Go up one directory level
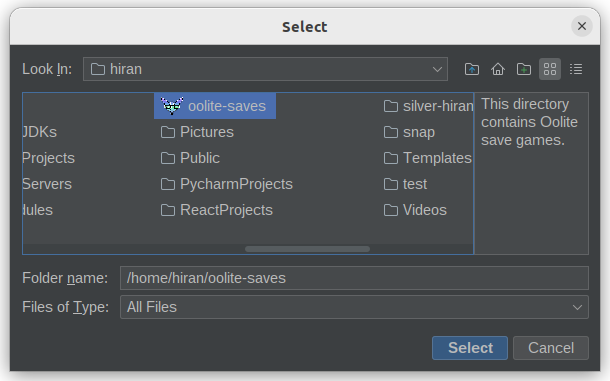The width and height of the screenshot is (610, 381). point(472,69)
